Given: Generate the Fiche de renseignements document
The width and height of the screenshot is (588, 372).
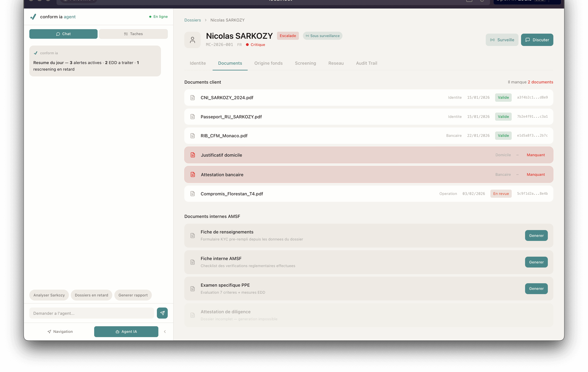Looking at the screenshot, I should [x=536, y=236].
